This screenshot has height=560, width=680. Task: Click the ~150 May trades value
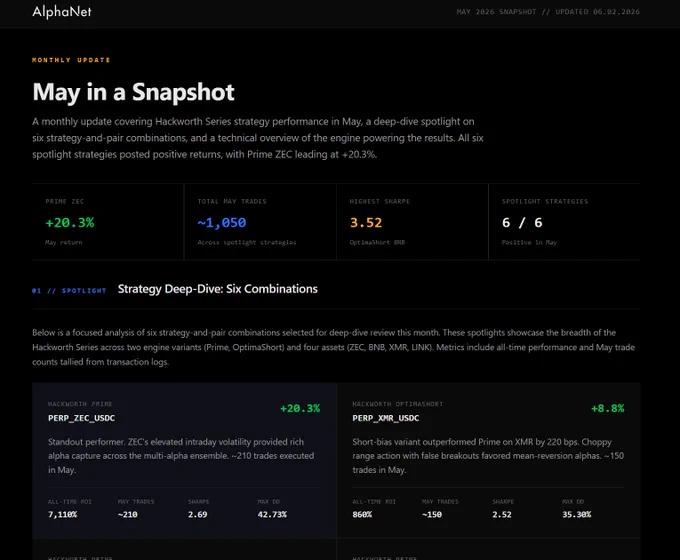tap(432, 514)
